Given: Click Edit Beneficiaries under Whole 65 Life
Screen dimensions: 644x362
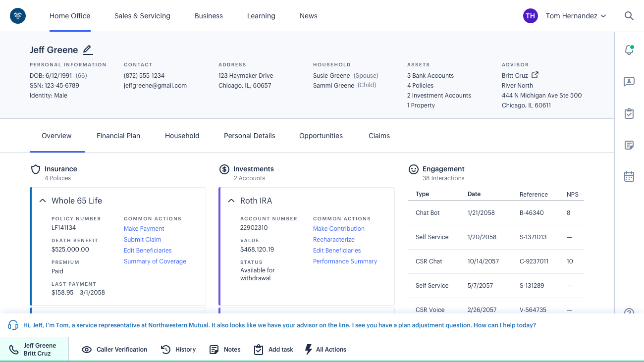Looking at the screenshot, I should [148, 251].
